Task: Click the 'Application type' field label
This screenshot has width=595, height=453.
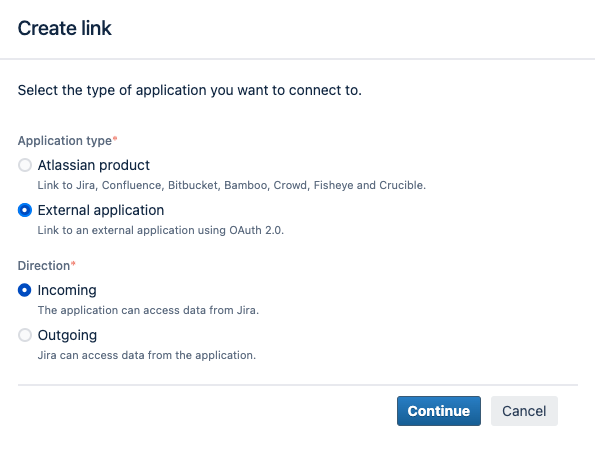Action: 65,141
